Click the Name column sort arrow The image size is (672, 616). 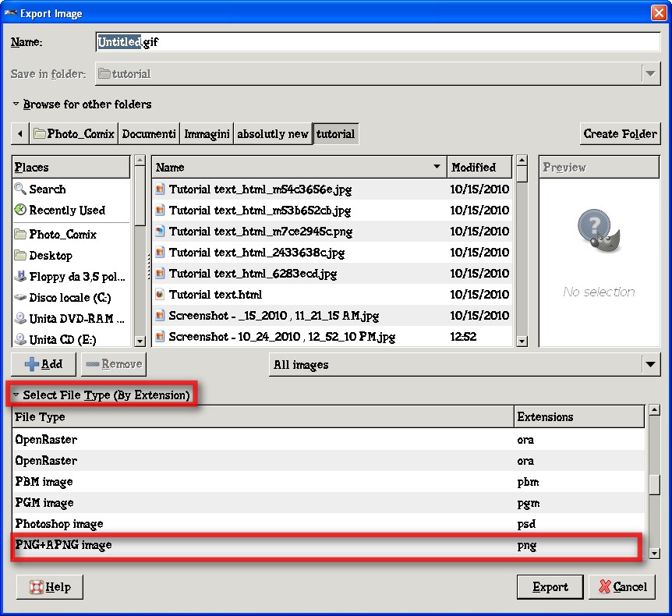point(437,166)
